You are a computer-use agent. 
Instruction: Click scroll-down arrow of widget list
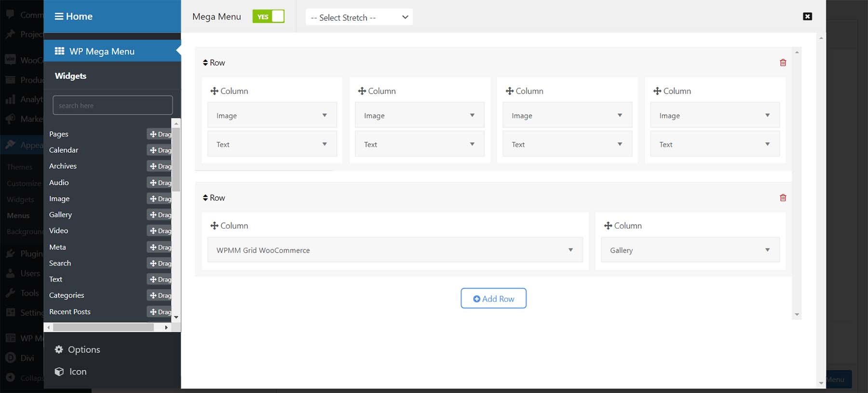coord(176,317)
